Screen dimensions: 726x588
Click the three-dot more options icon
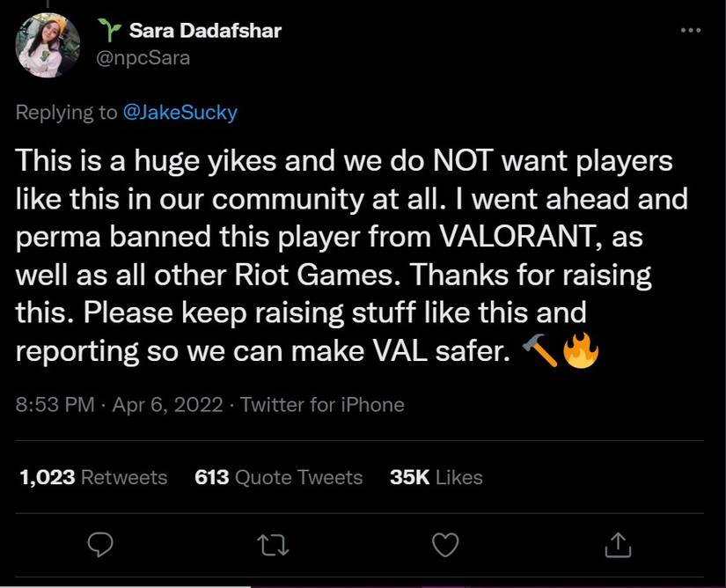point(688,31)
